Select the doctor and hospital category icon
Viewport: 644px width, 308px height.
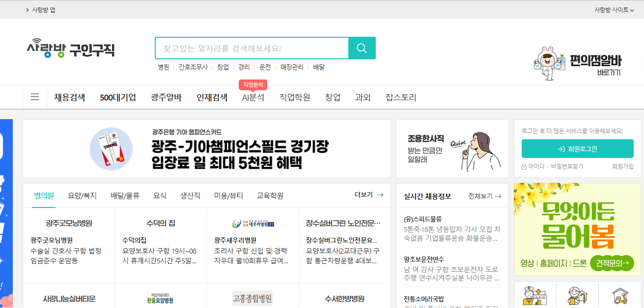pyautogui.click(x=535, y=295)
